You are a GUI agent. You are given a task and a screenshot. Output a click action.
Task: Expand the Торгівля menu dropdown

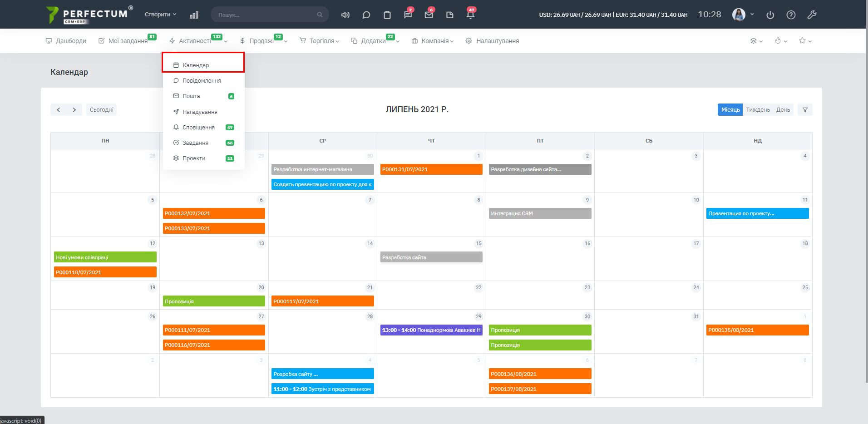pyautogui.click(x=320, y=41)
